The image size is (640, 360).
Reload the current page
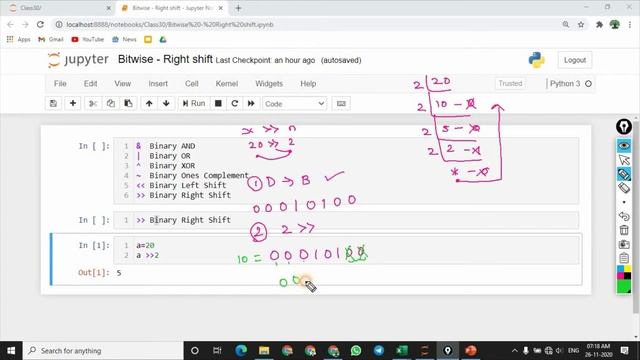point(40,24)
